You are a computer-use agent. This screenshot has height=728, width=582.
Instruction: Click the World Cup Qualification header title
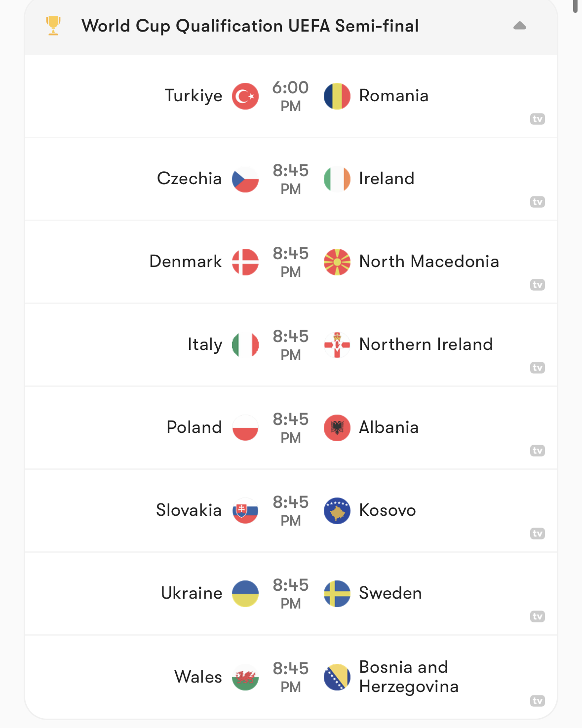tap(250, 26)
